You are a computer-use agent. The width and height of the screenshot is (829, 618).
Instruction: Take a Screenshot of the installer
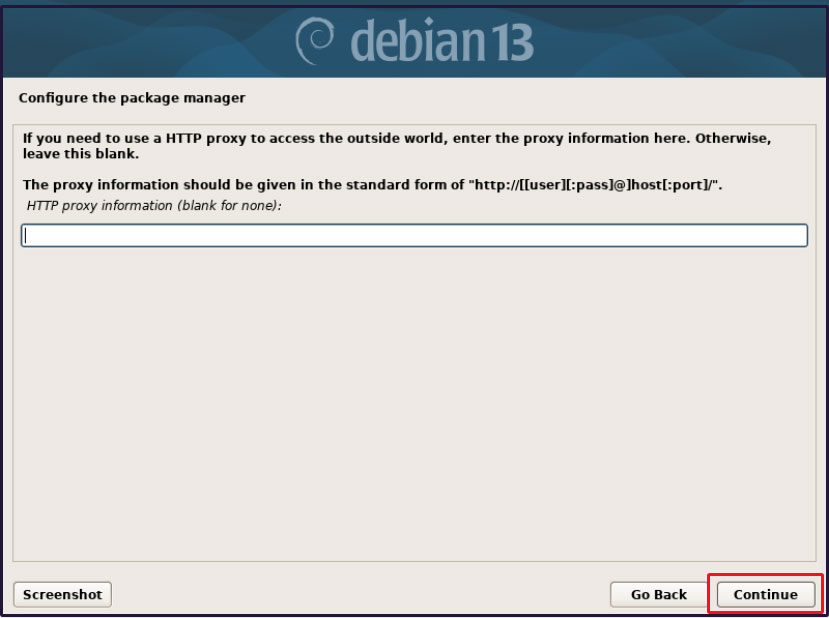pos(62,595)
